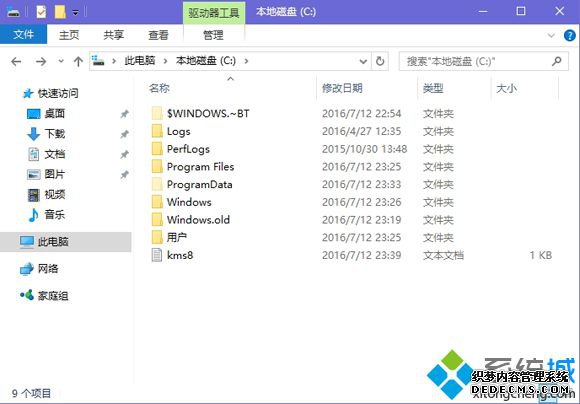
Task: Sort by the 名称 column header
Action: (159, 88)
